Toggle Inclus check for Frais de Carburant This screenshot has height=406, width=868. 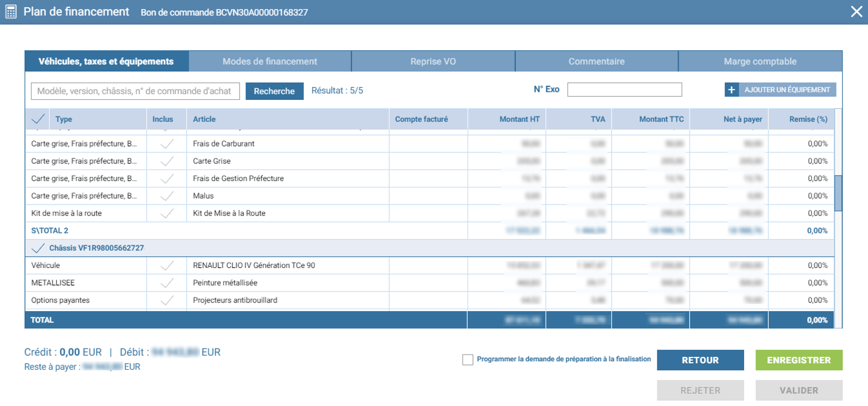pos(166,144)
